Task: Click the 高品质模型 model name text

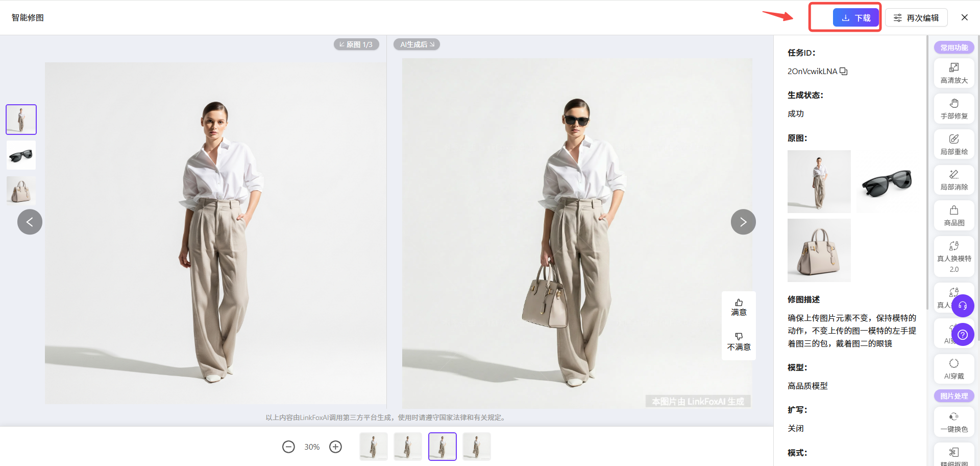Action: click(x=807, y=386)
